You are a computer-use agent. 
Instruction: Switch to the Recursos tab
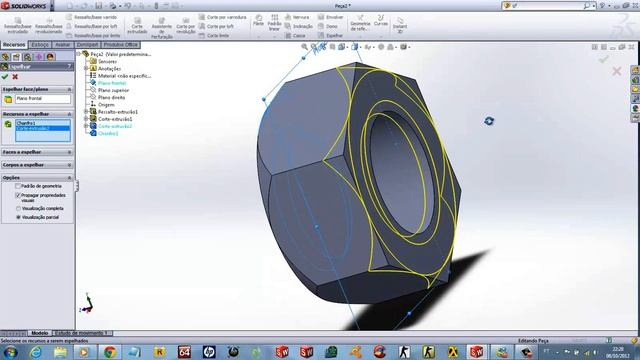[x=14, y=44]
